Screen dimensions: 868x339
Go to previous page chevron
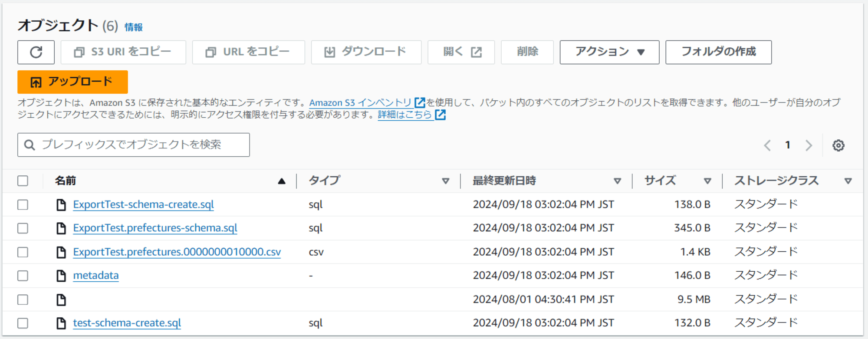click(767, 145)
